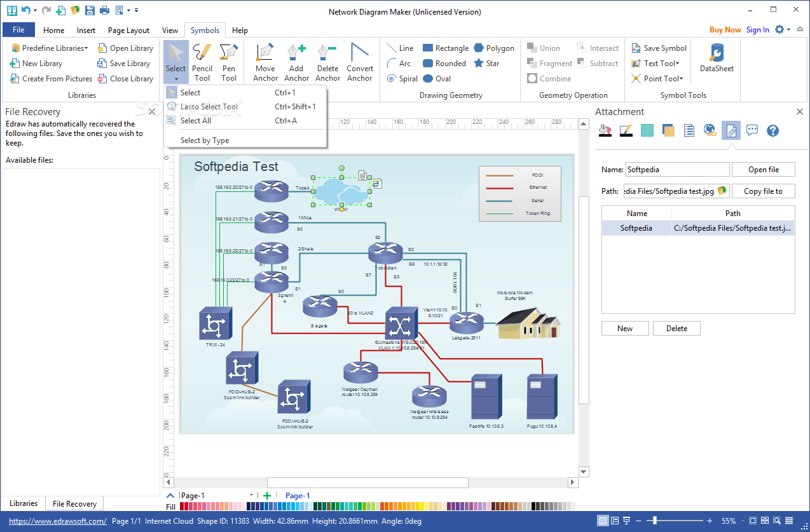Open the edrawsoft.com link
Viewport: 810px width, 532px height.
[x=58, y=521]
